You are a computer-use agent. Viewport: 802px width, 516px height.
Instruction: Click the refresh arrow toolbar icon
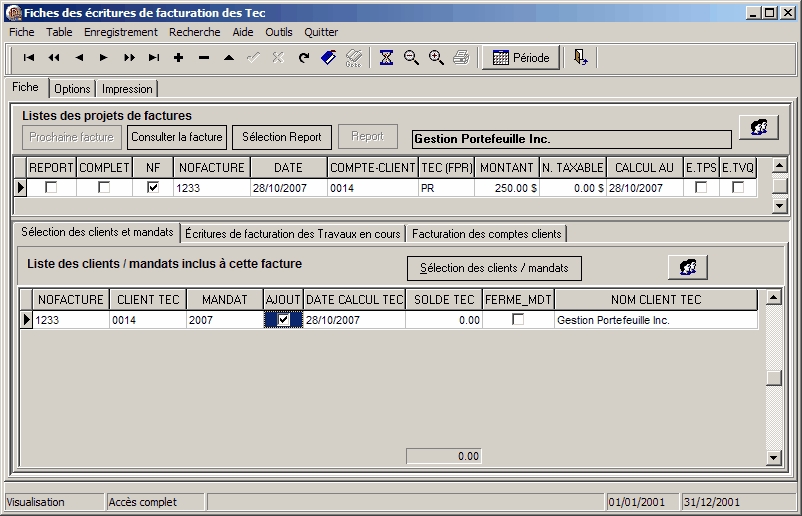[x=304, y=58]
